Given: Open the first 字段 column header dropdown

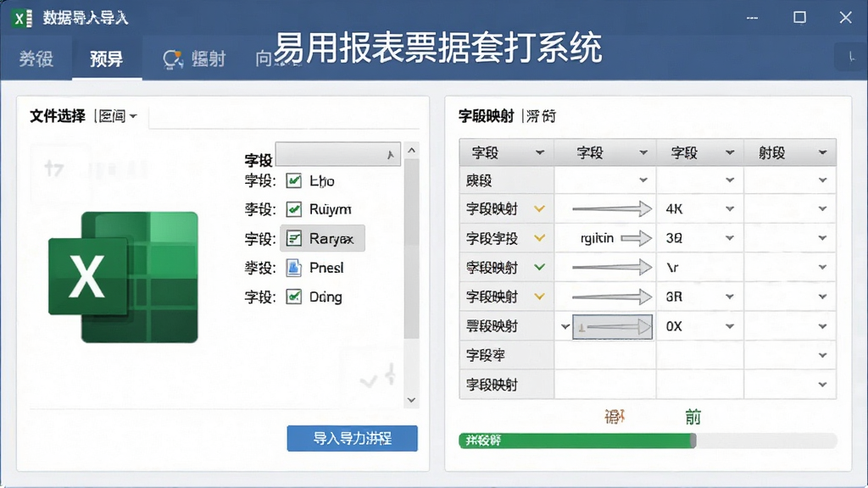Looking at the screenshot, I should coord(540,152).
